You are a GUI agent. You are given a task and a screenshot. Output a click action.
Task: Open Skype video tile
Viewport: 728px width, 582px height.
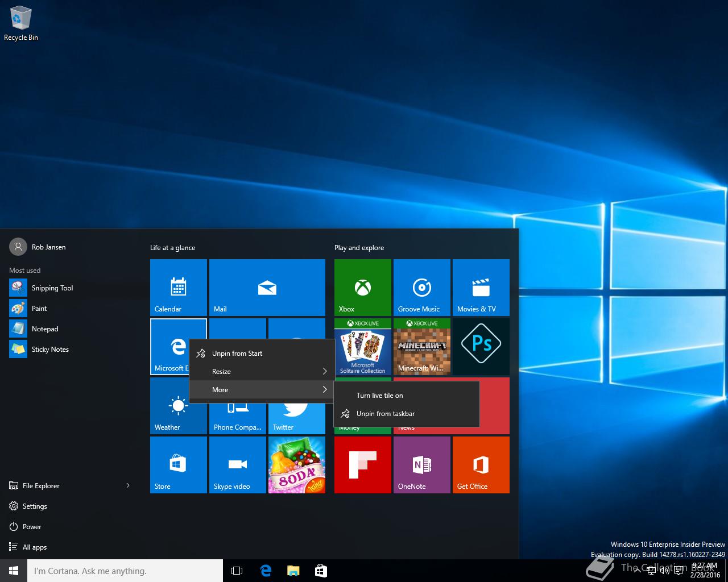click(237, 464)
